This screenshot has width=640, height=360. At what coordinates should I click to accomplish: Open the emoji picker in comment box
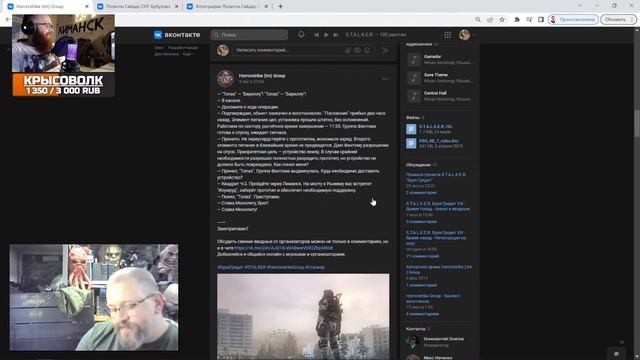[367, 50]
